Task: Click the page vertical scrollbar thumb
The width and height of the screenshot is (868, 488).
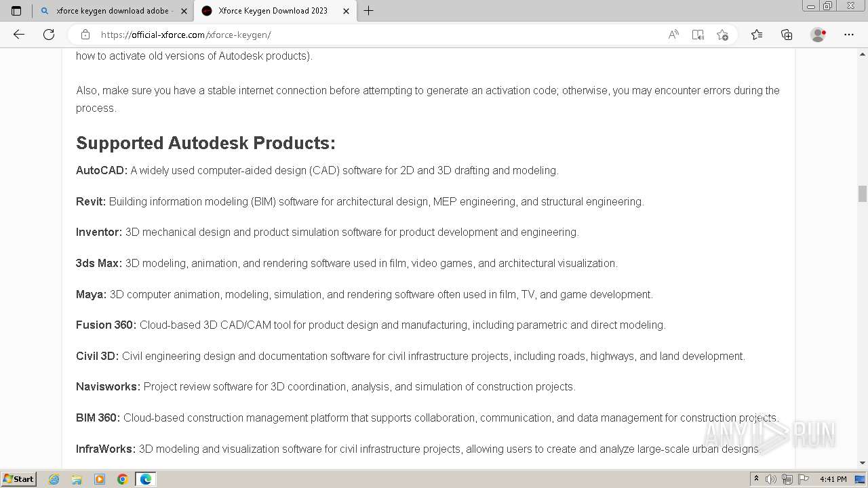Action: (x=863, y=194)
